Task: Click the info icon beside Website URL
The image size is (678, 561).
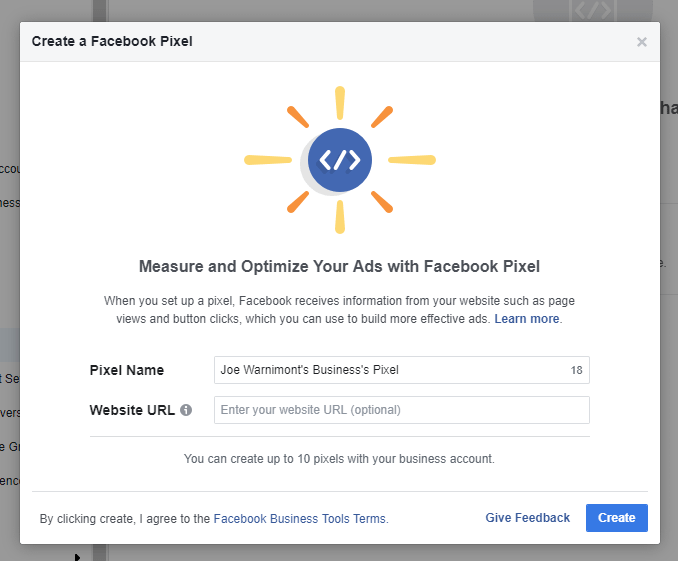Action: coord(186,410)
